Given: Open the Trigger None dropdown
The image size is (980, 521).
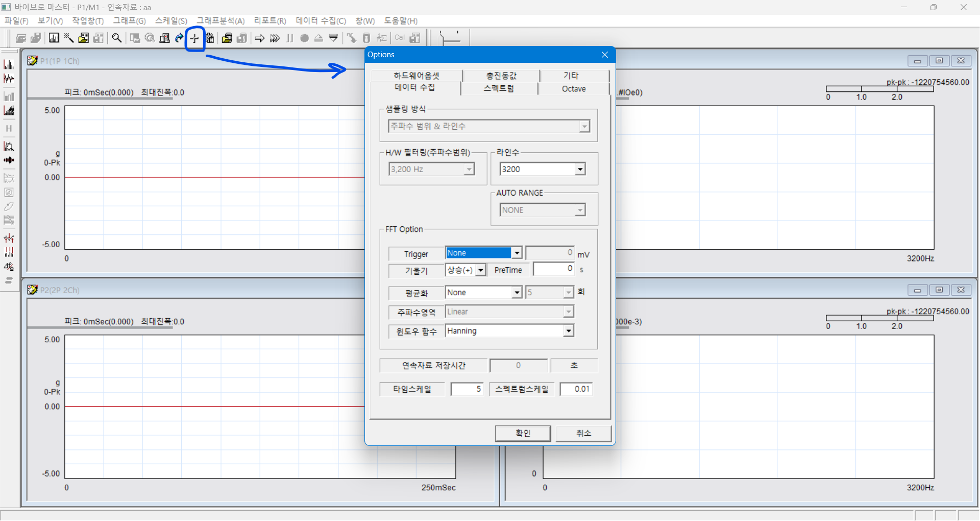Looking at the screenshot, I should pyautogui.click(x=517, y=253).
